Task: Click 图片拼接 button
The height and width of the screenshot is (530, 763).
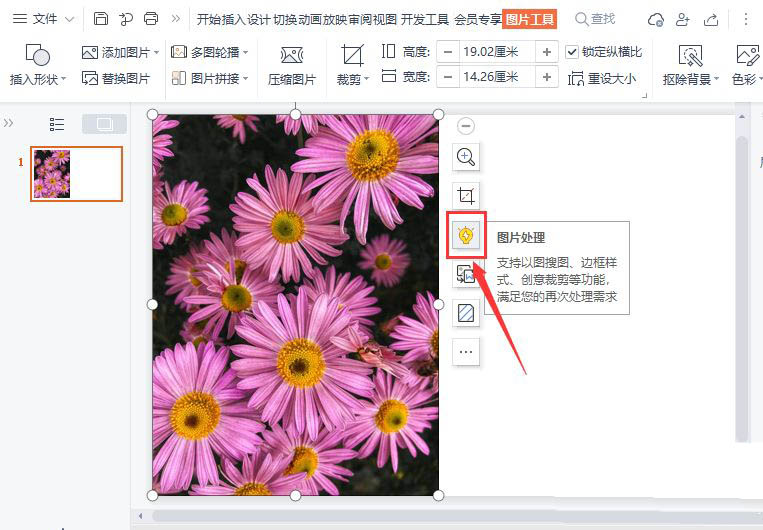Action: [205, 78]
